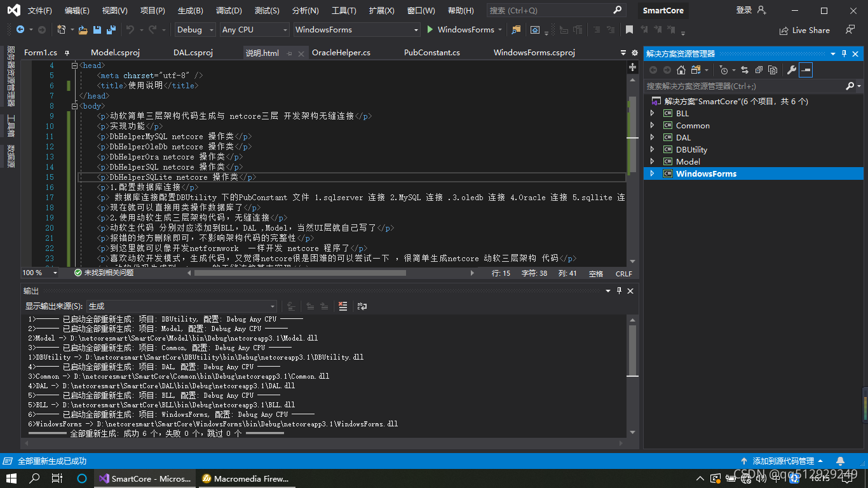Viewport: 868px width, 488px height.
Task: Click the New Project toolbar icon
Action: click(62, 30)
